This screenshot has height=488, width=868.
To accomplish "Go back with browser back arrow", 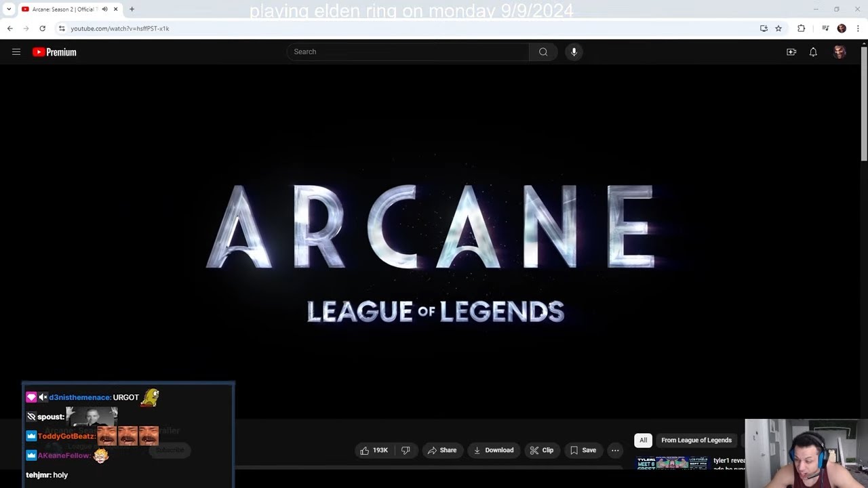I will (10, 28).
